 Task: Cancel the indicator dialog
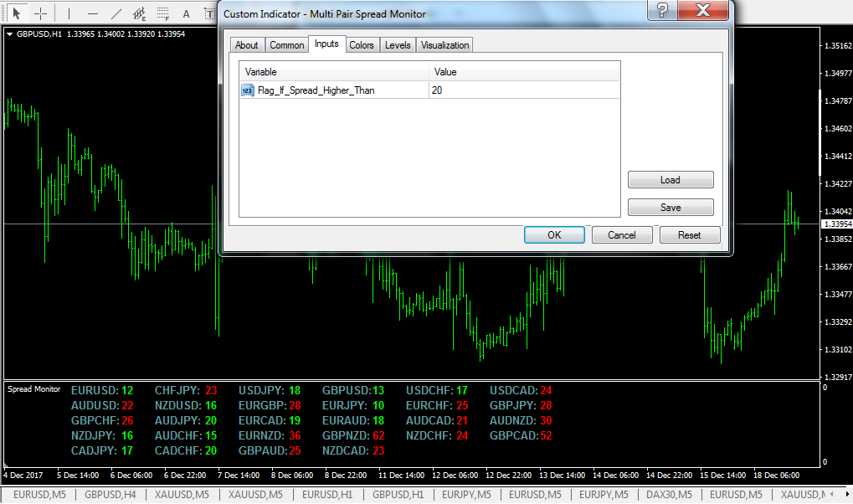pyautogui.click(x=622, y=235)
